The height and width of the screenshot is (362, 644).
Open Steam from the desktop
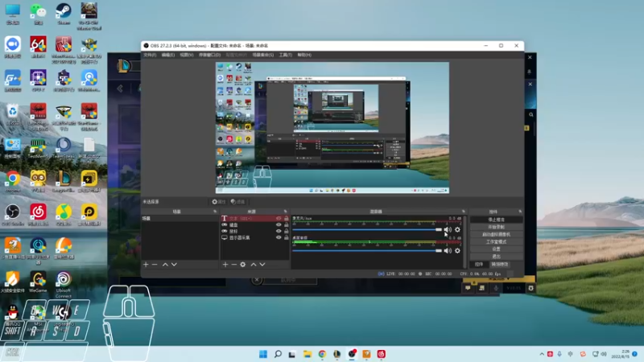click(x=64, y=11)
